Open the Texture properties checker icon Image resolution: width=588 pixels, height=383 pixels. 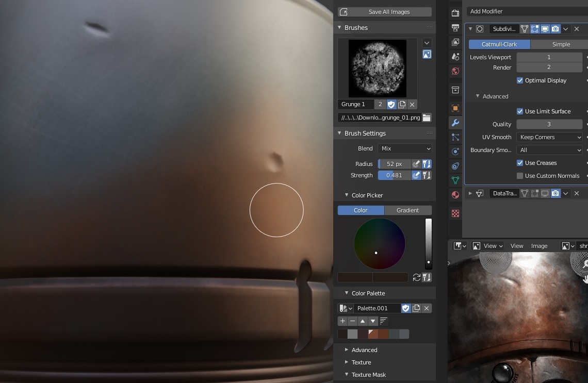(455, 213)
